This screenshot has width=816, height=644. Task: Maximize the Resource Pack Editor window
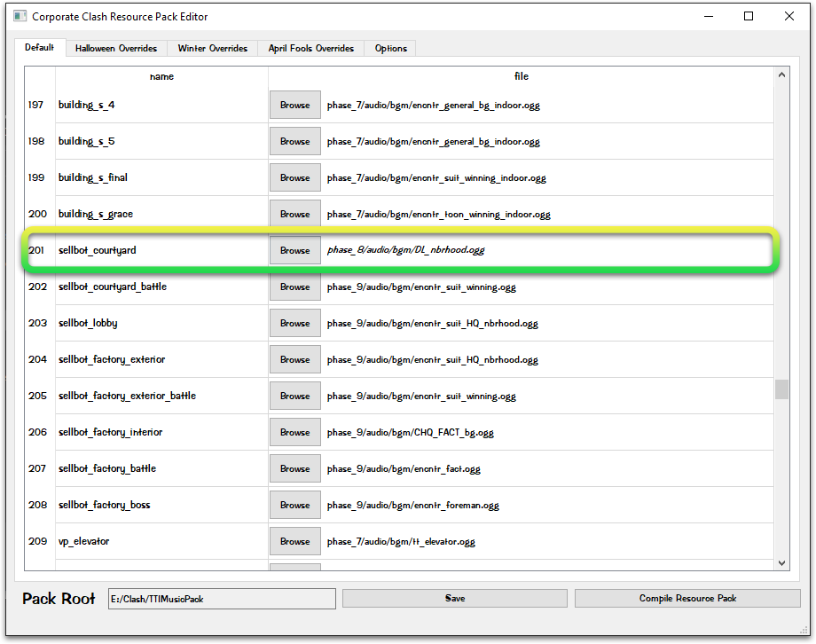[749, 16]
